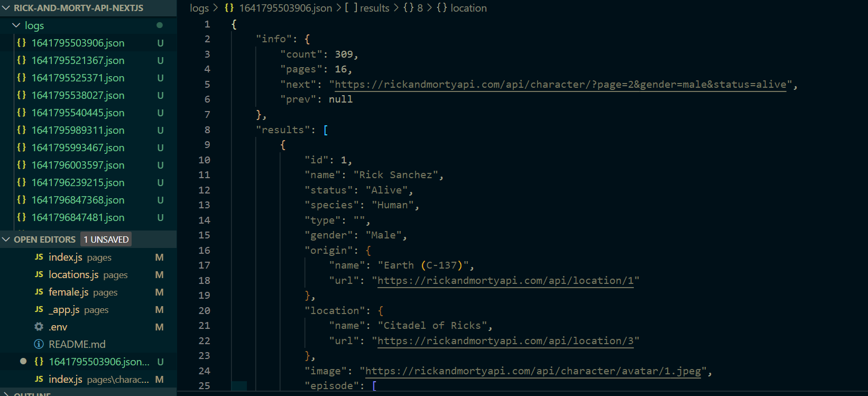868x396 pixels.
Task: Click the gear icon of .env
Action: [x=39, y=327]
